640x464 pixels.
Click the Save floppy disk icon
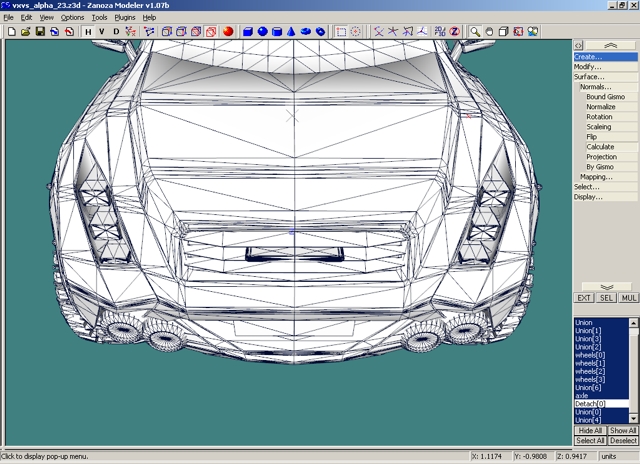[x=40, y=32]
